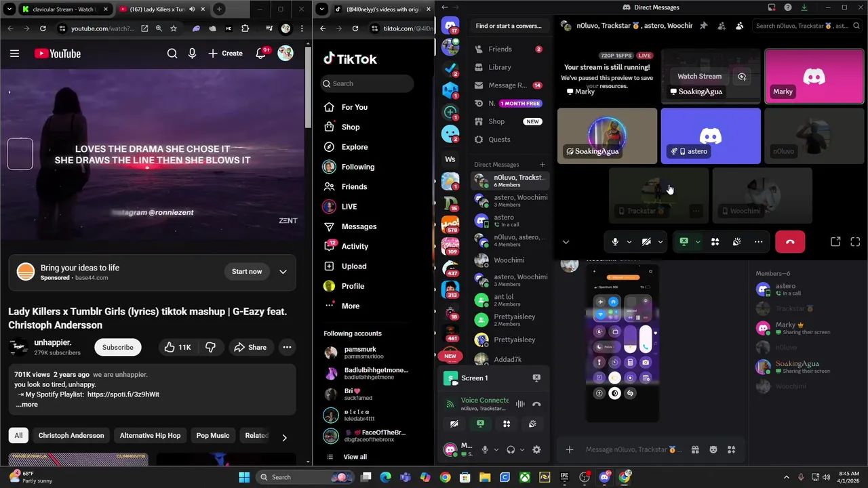Image resolution: width=868 pixels, height=488 pixels.
Task: Disconnect via Voice Connected panel phone icon
Action: tap(536, 404)
